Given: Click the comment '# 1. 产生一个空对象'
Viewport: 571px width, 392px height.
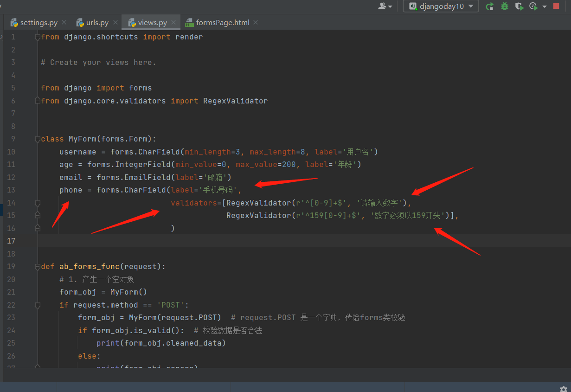Looking at the screenshot, I should (97, 279).
